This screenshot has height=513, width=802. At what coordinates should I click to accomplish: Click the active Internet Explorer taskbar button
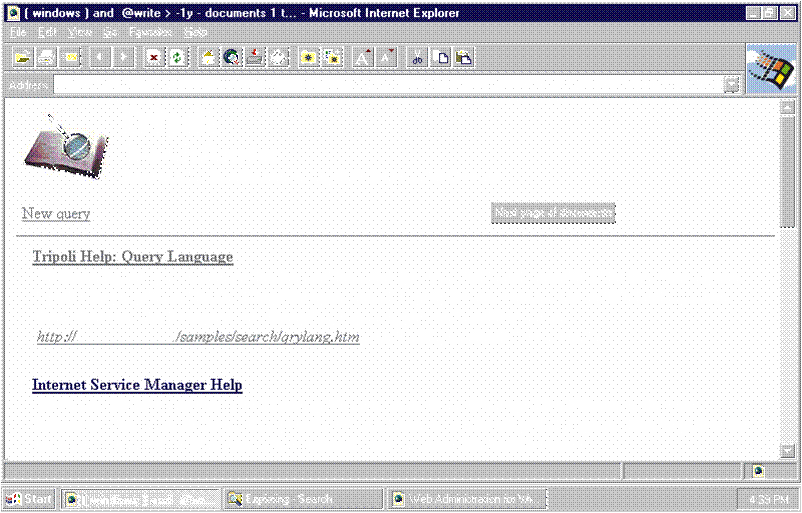pos(141,499)
